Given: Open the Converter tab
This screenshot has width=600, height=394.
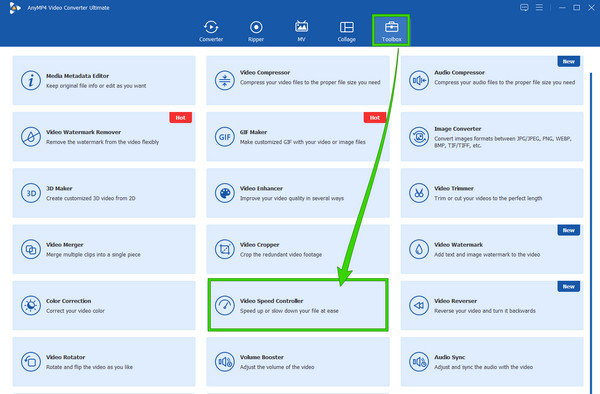Looking at the screenshot, I should click(x=211, y=31).
